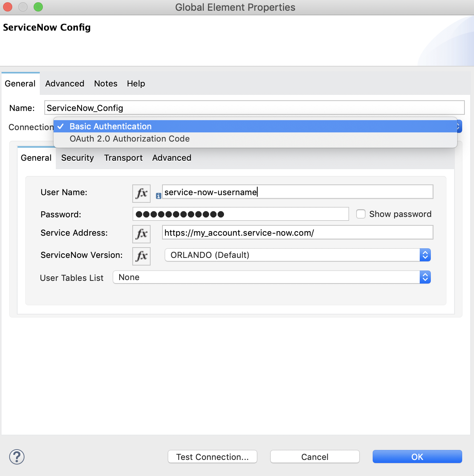Click the info tooltip icon near User Name field
The image size is (474, 476).
tap(158, 196)
